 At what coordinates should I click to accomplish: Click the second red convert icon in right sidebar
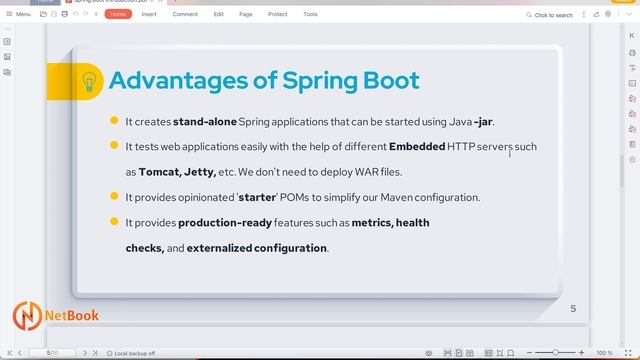coord(632,113)
